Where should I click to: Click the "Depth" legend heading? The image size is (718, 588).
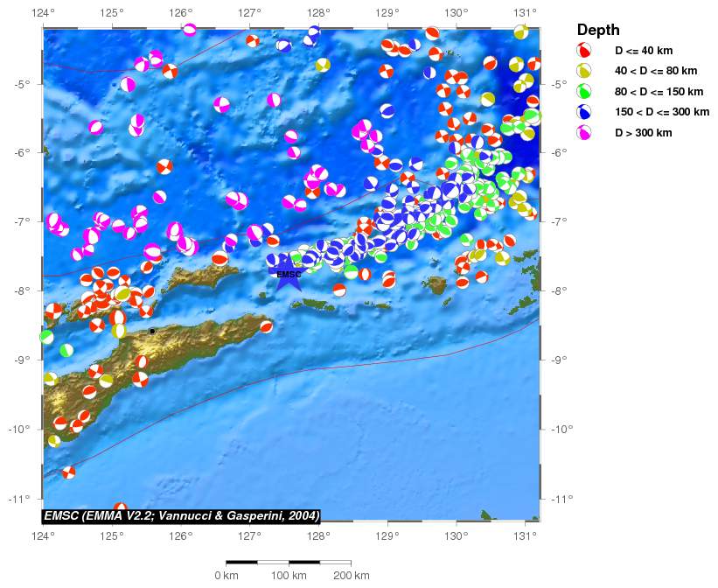tap(598, 30)
